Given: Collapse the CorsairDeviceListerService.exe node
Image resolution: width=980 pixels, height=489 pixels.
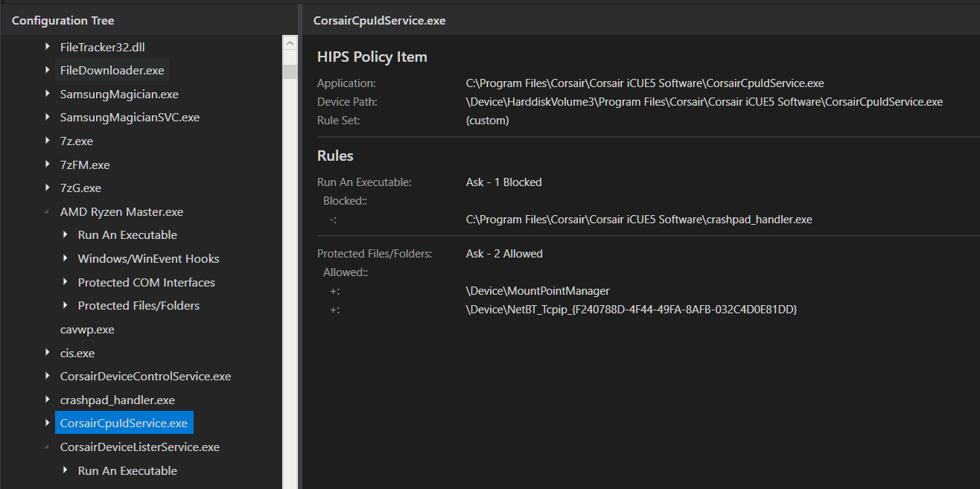Looking at the screenshot, I should tap(48, 447).
